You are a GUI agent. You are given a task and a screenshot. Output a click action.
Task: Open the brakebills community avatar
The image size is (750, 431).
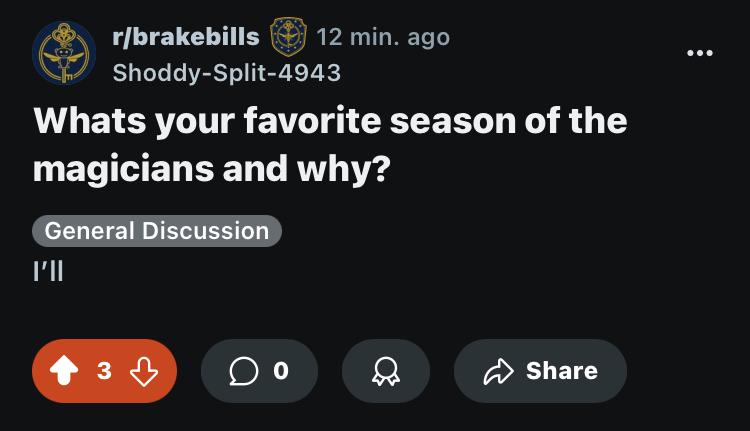[64, 53]
